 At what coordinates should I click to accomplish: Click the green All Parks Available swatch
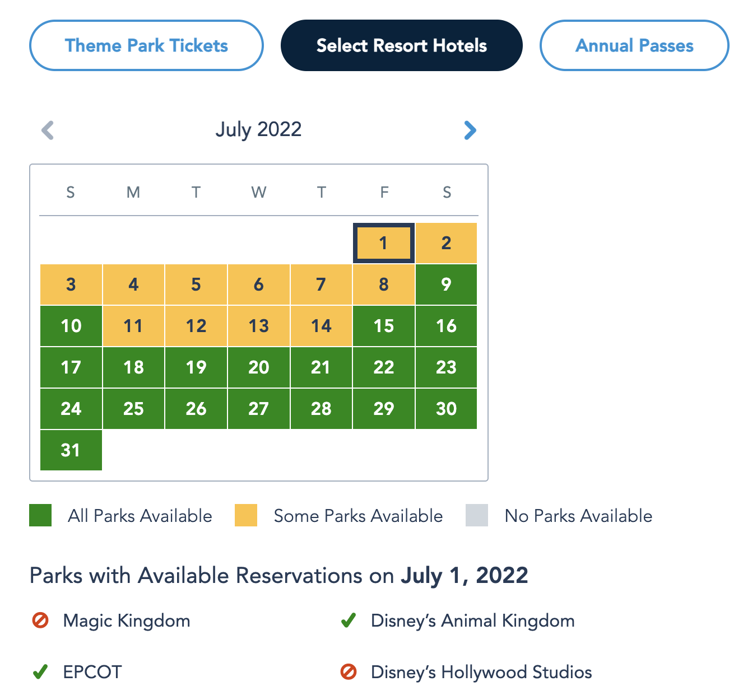pos(40,515)
